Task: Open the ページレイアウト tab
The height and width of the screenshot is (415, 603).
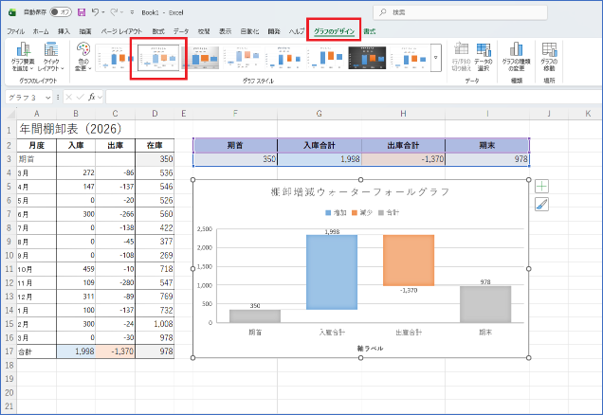Action: point(122,32)
